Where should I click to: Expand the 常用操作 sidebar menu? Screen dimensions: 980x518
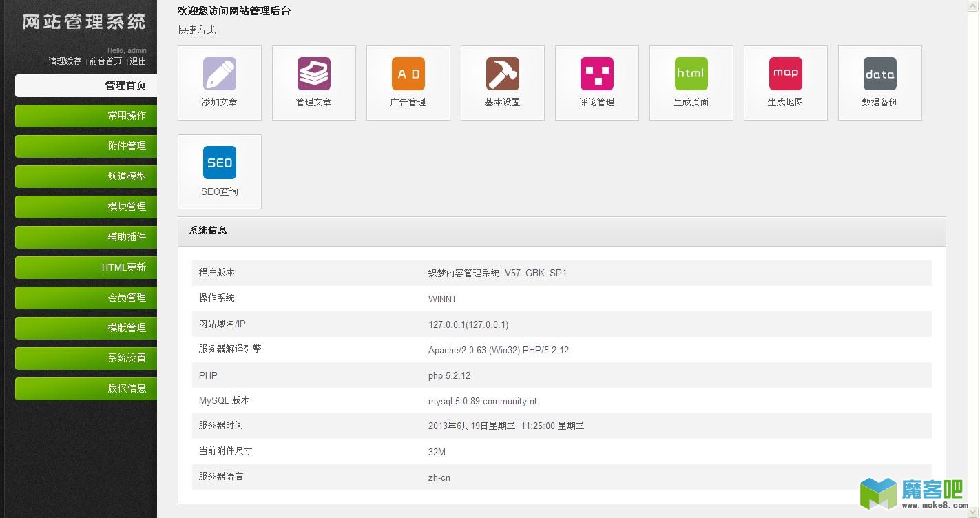pos(86,116)
